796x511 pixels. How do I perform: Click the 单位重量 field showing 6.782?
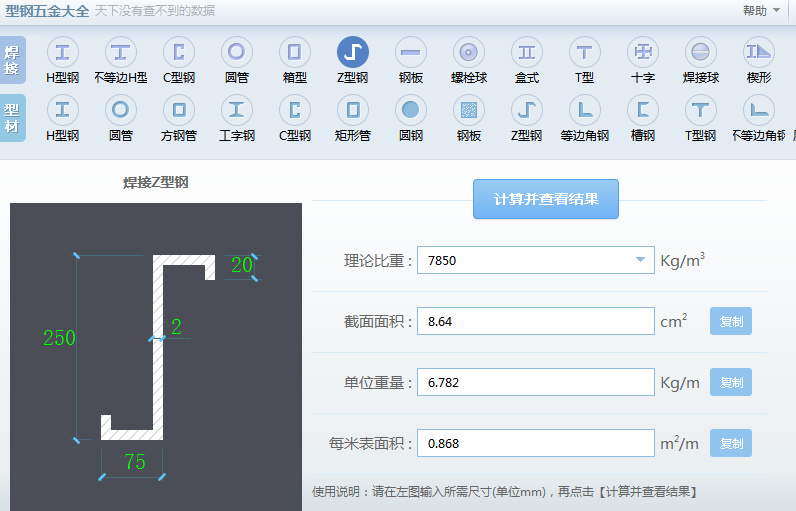click(x=536, y=382)
